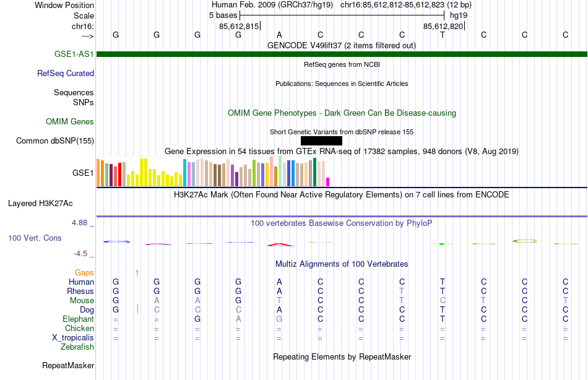Click the magenta bar in the GTEx chart
The image size is (588, 380).
327,182
